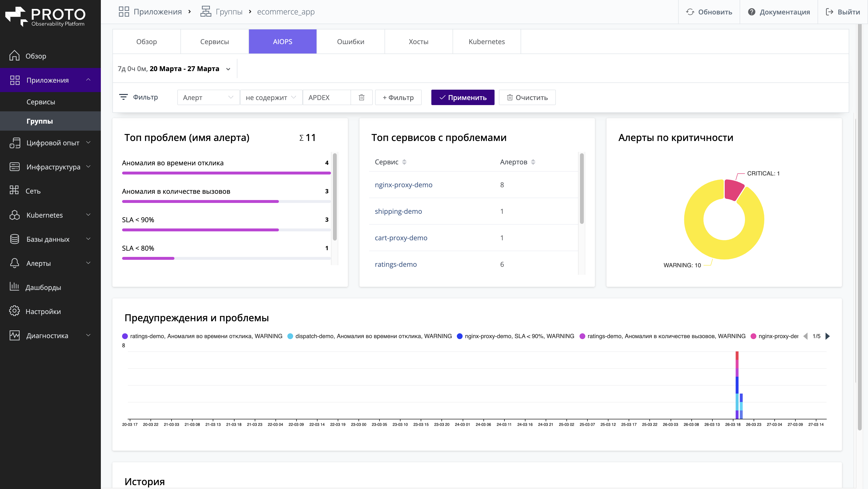Toggle ratings-demo Аномалия во времени отклика legend series

point(202,336)
